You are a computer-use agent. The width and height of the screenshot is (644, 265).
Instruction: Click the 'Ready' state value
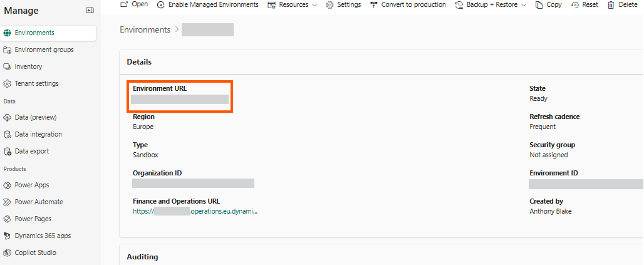click(x=539, y=99)
